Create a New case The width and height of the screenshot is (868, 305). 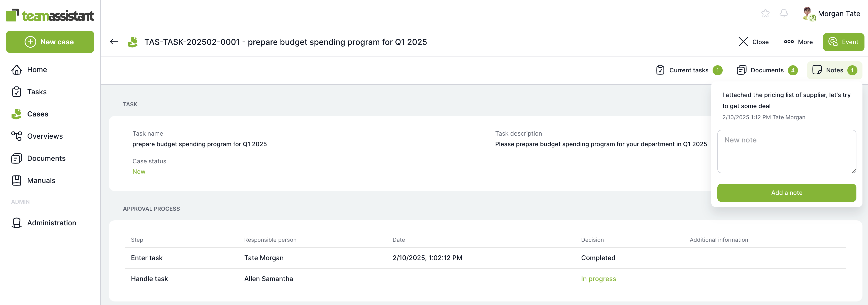tap(50, 42)
